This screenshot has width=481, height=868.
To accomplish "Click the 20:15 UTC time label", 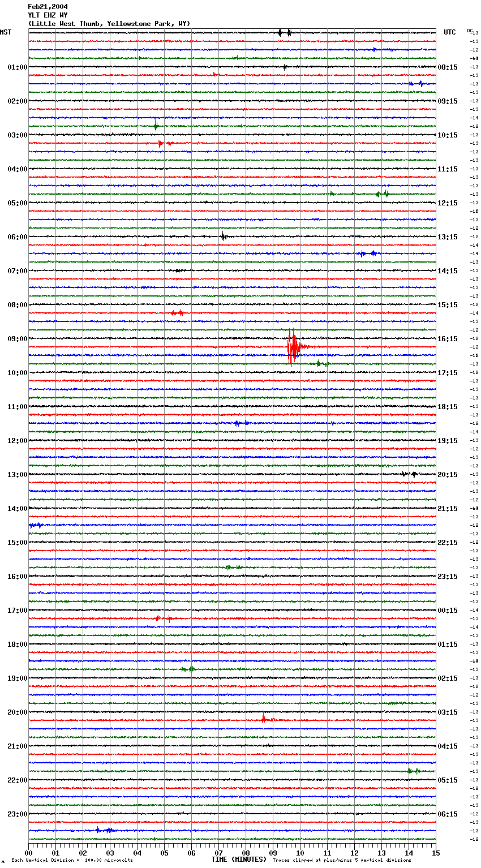I will (448, 475).
